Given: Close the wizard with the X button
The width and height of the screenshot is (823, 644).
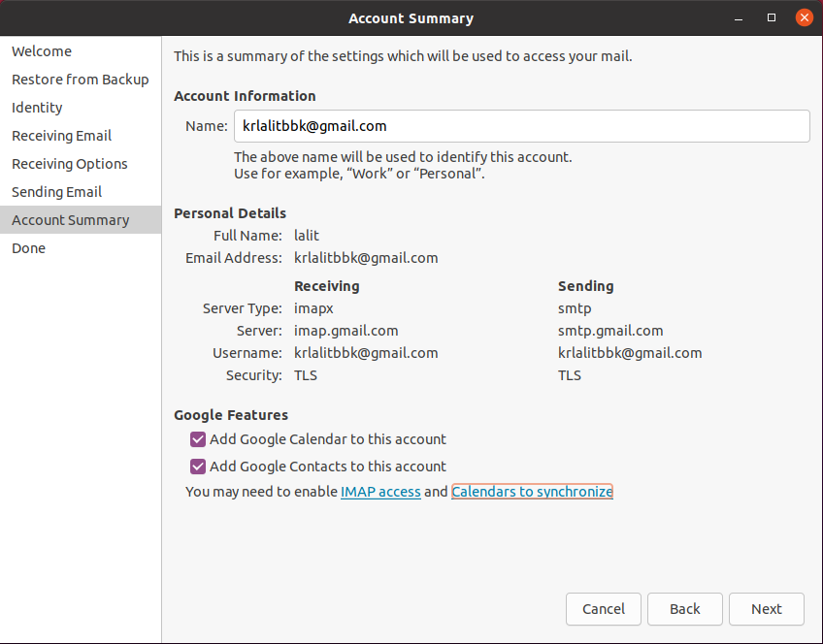Looking at the screenshot, I should 804,16.
